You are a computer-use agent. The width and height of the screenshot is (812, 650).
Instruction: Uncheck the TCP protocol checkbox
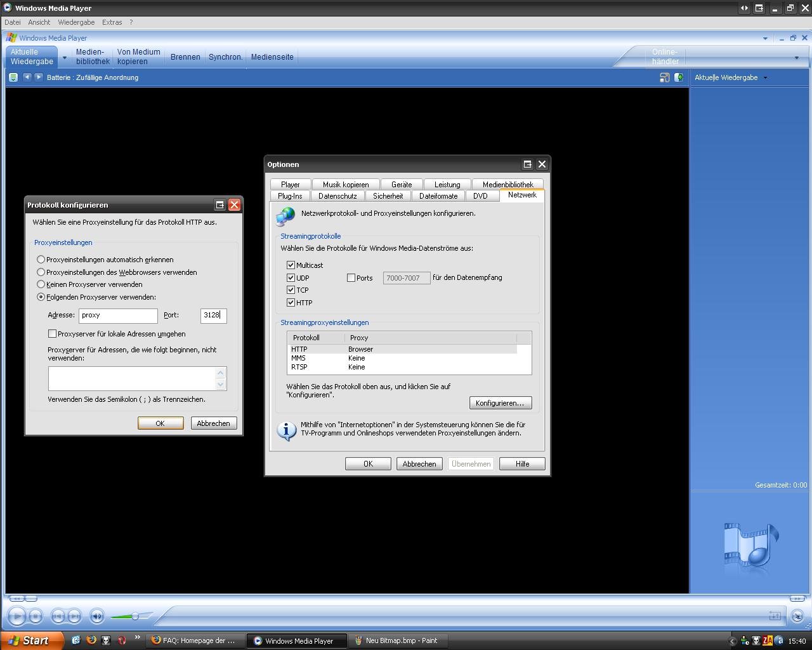(291, 290)
